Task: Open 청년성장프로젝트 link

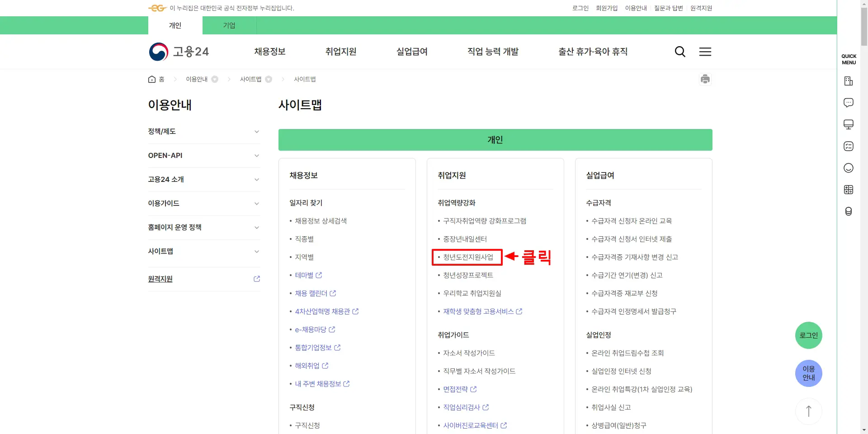Action: [468, 275]
